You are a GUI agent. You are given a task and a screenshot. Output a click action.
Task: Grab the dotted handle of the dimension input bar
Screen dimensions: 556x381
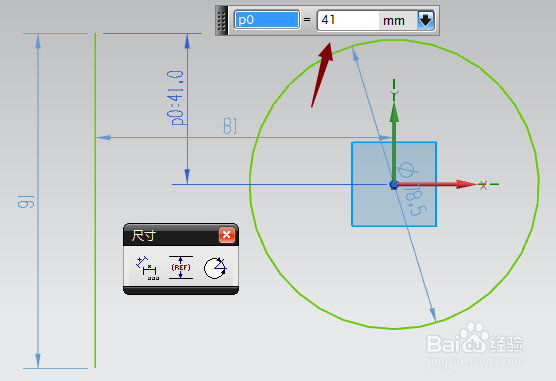pyautogui.click(x=221, y=21)
